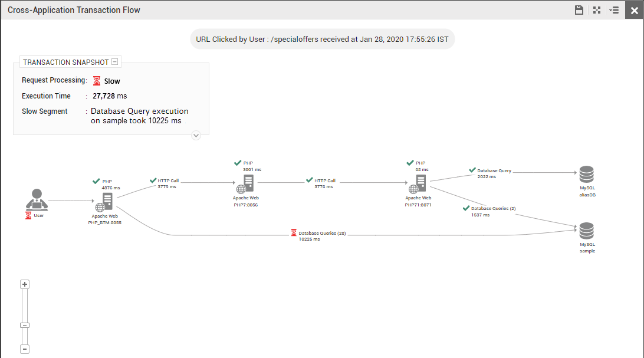Click the slow hourglass on Database Queries (28)
This screenshot has width=644, height=358.
(x=294, y=233)
